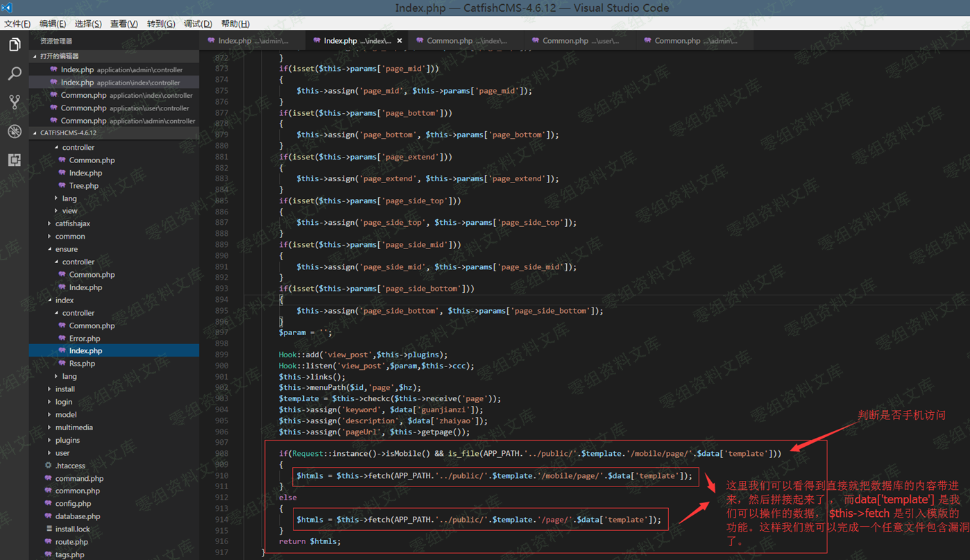
Task: Open .htaccess file with gear icon
Action: pyautogui.click(x=69, y=466)
